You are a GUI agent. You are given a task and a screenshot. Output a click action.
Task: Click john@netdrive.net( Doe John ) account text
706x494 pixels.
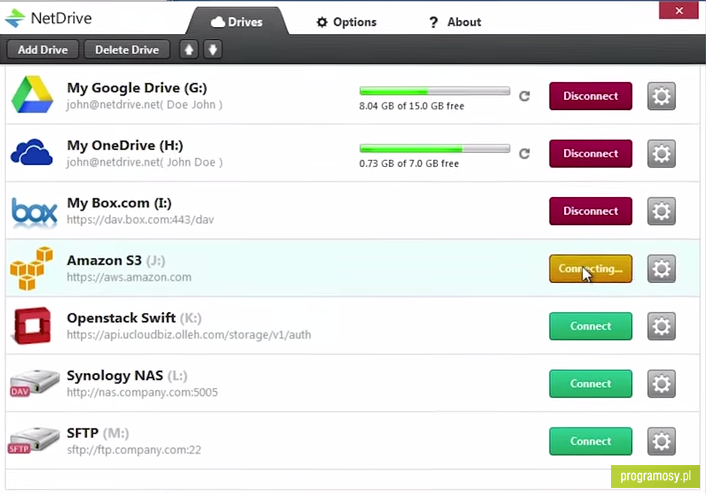click(x=144, y=104)
